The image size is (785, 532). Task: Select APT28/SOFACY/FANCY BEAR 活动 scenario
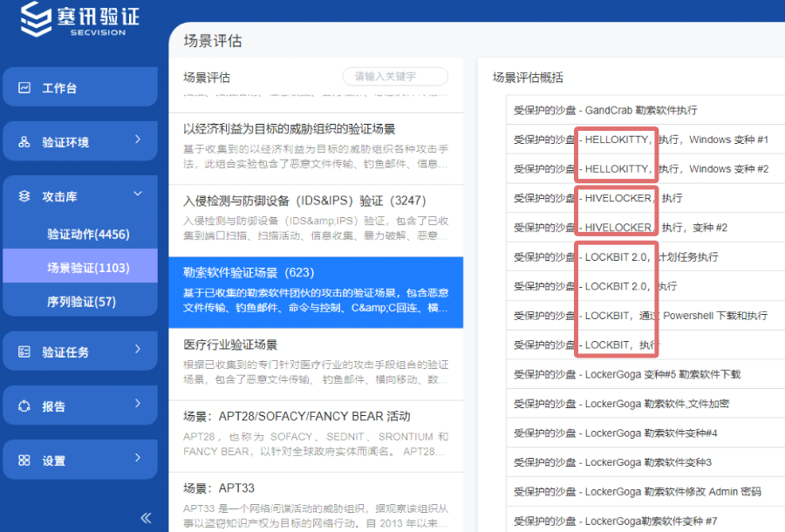coord(316,436)
